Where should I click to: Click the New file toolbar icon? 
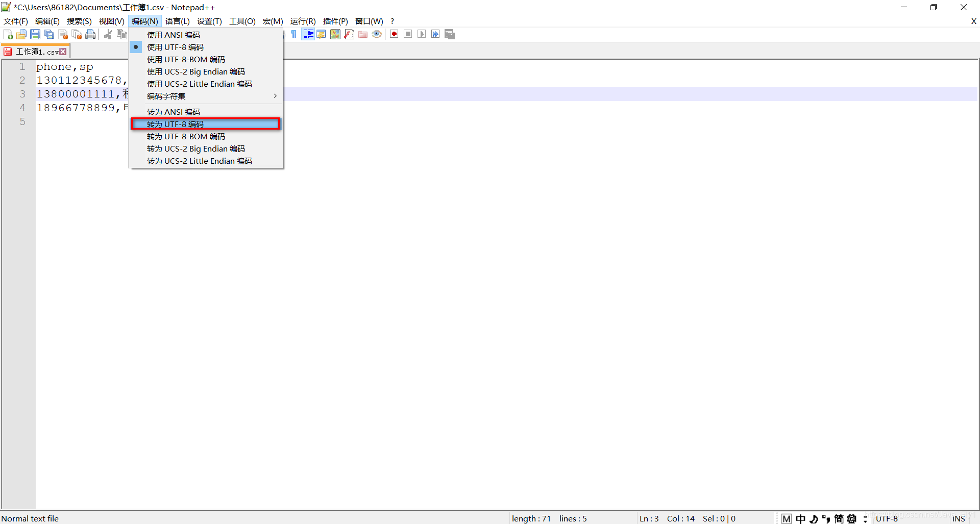tap(8, 34)
